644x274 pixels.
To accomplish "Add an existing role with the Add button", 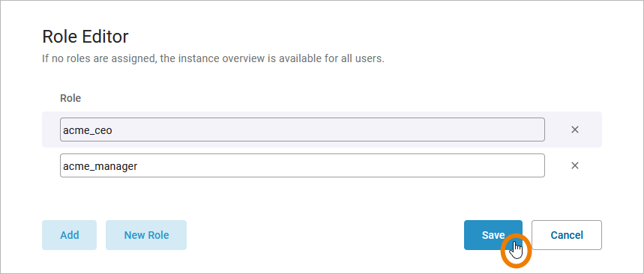I will point(70,235).
